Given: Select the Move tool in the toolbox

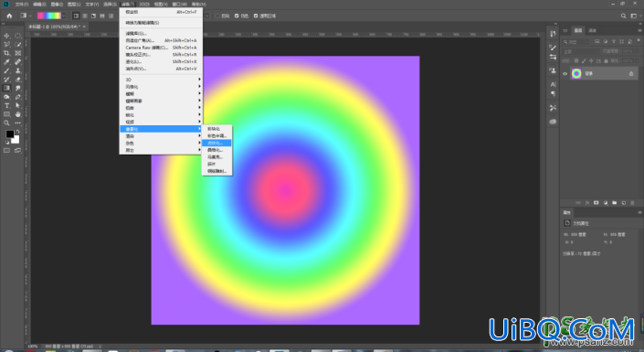Looking at the screenshot, I should (6, 36).
